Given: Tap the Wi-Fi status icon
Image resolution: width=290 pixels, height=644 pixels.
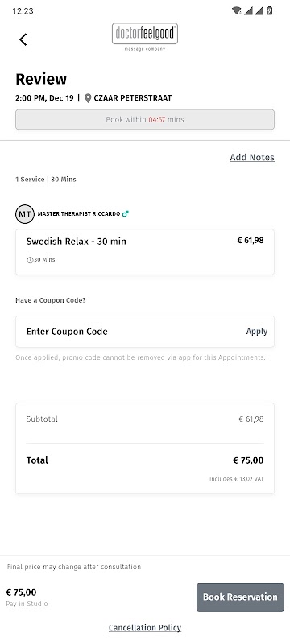Looking at the screenshot, I should [x=236, y=11].
